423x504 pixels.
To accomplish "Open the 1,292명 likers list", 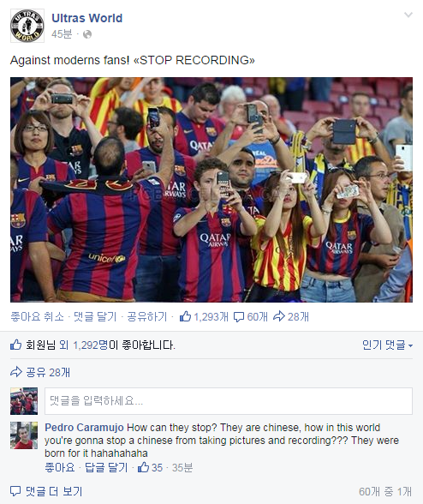I will click(x=91, y=345).
